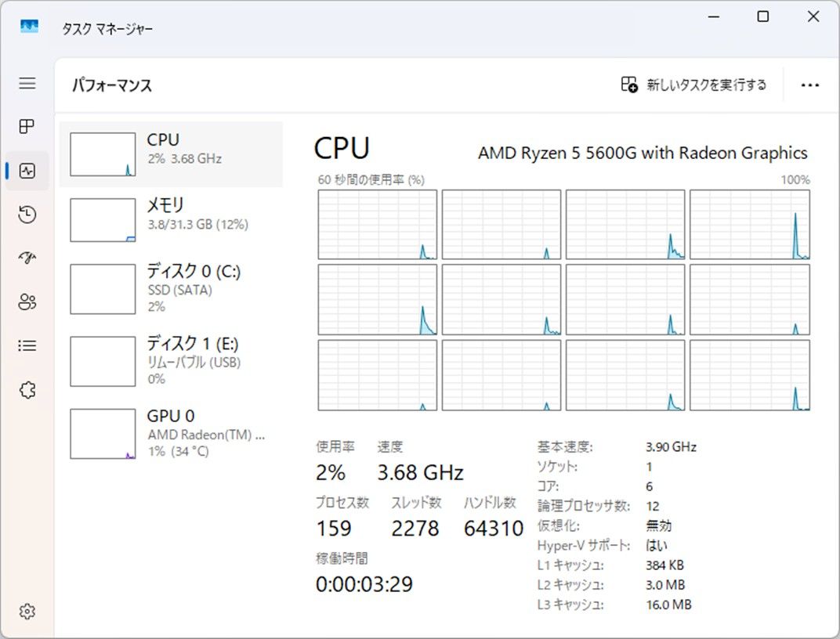Click the Startup apps speedometer icon

point(27,258)
